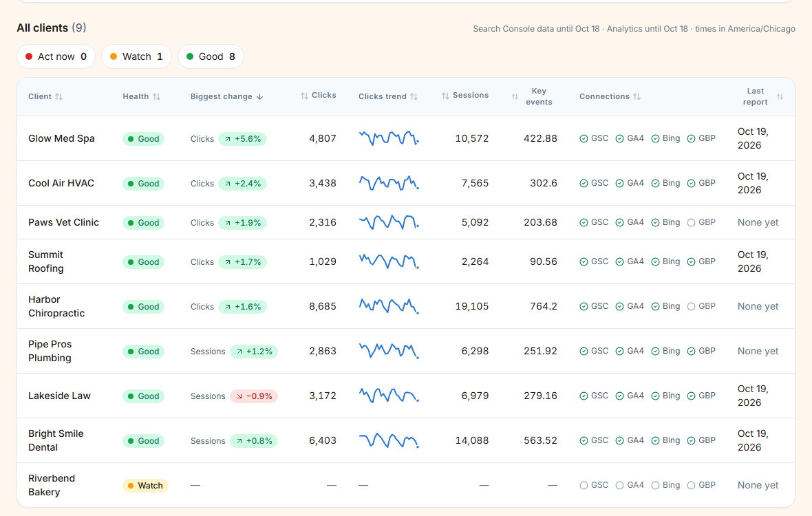Click Cool Air HVAC +2.4% badge
812x516 pixels.
tap(242, 183)
